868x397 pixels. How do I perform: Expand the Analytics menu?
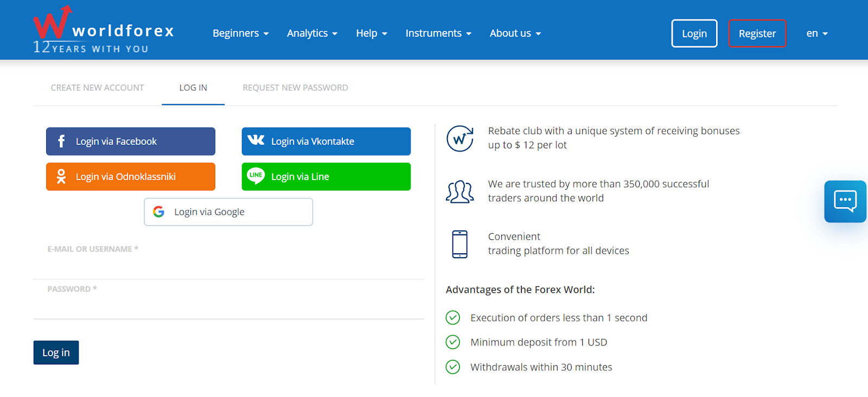312,33
